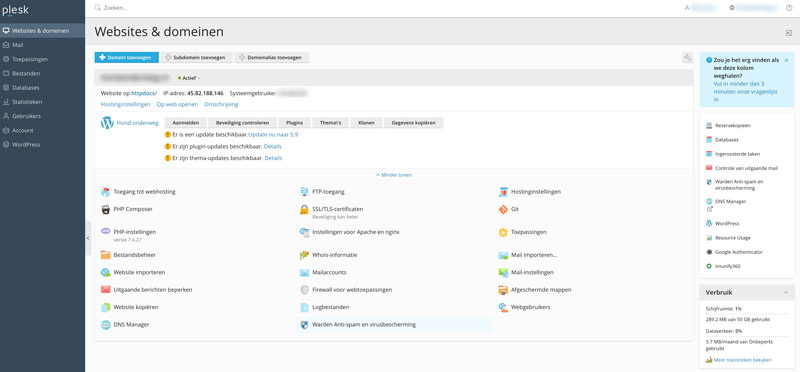Screen dimensions: 800x372
Task: Open Meer statistieken bekijken link
Action: click(x=742, y=360)
